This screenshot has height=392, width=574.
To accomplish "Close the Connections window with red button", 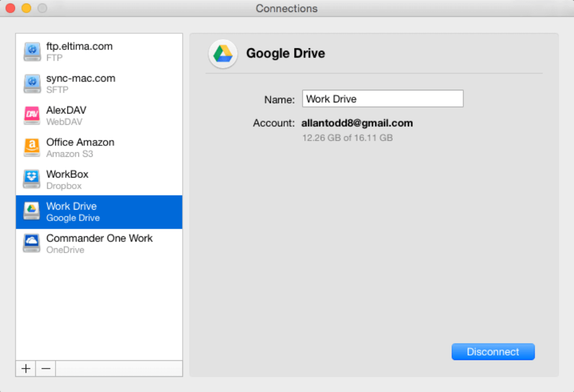I will click(x=10, y=8).
